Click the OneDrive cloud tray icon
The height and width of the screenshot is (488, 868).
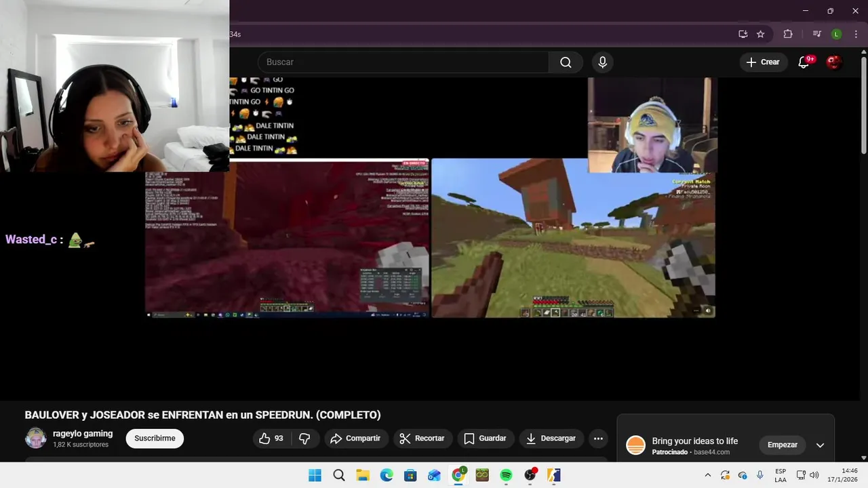coord(743,475)
